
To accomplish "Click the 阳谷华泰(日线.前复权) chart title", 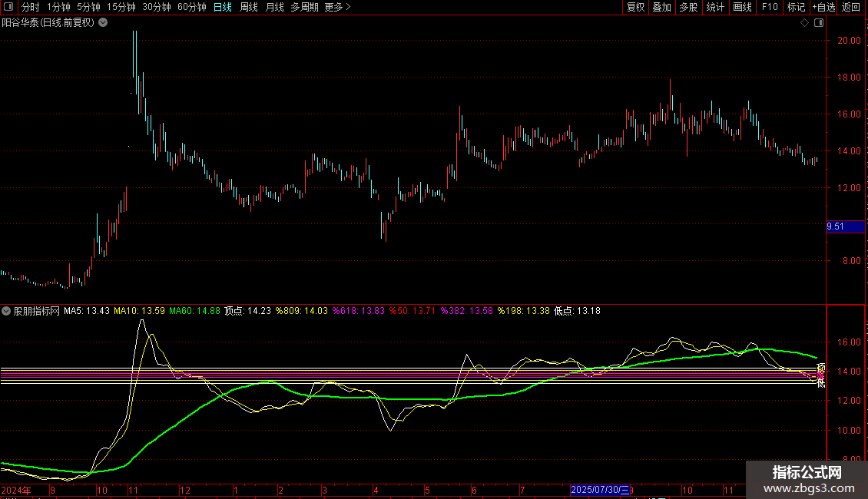I will tap(48, 23).
